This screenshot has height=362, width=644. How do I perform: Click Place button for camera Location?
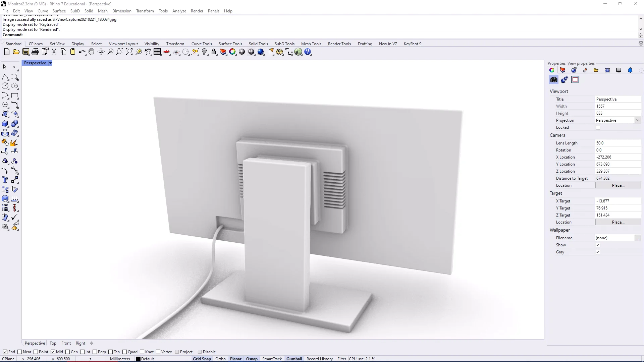point(618,185)
